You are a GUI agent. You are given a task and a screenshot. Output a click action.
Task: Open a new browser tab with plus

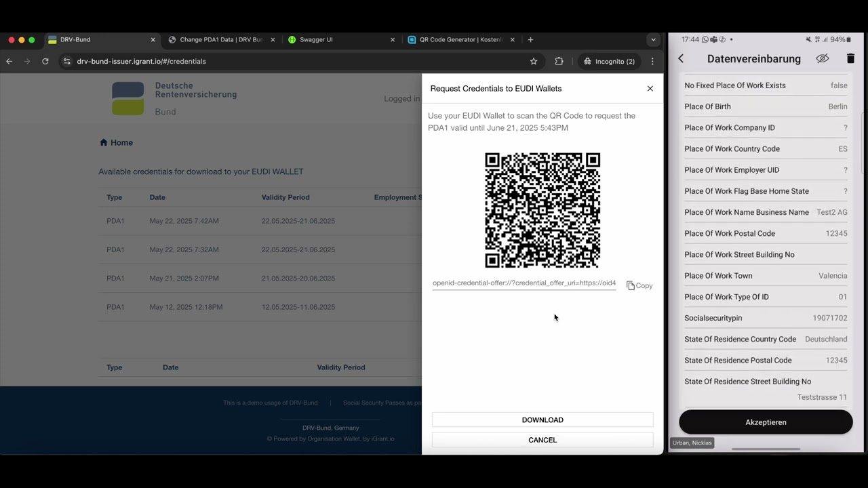(x=530, y=40)
